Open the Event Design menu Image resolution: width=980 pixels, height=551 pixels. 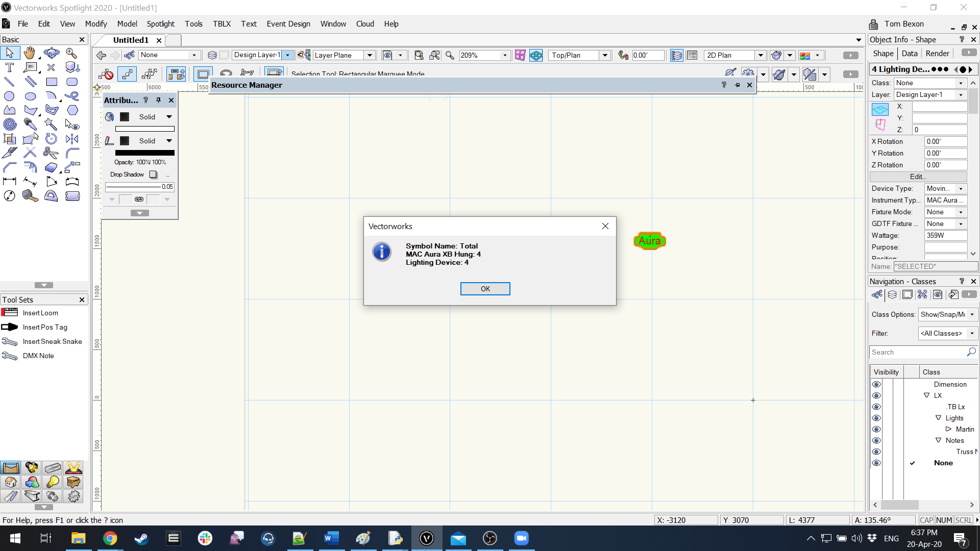coord(288,24)
